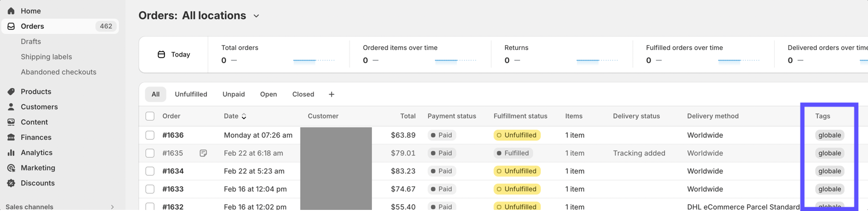This screenshot has width=868, height=211.
Task: Click the 462 orders count badge
Action: coord(106,26)
